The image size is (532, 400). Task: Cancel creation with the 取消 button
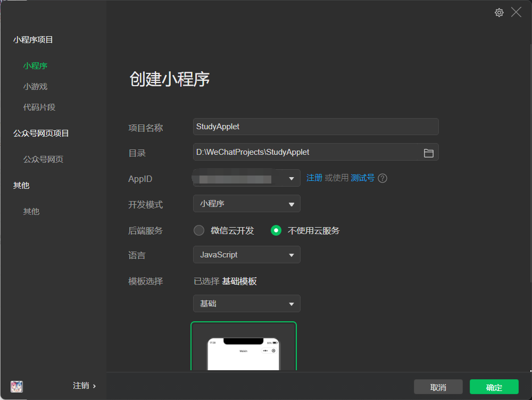[438, 387]
